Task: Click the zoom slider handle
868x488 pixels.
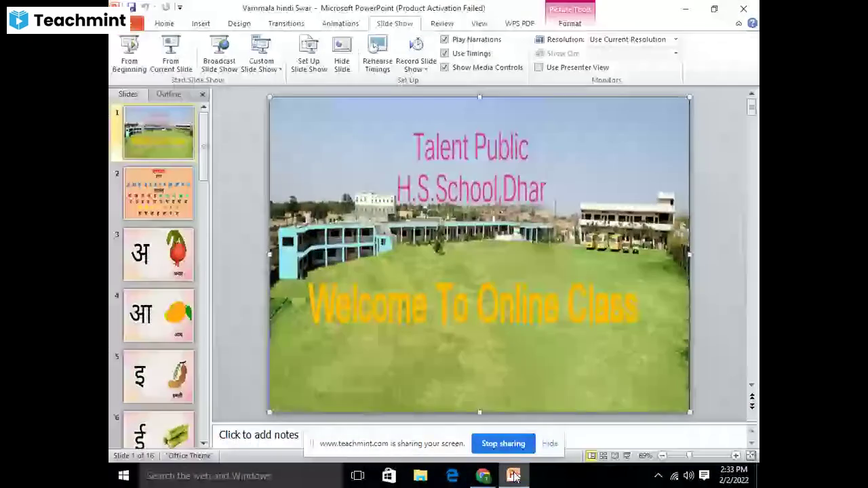Action: [689, 455]
